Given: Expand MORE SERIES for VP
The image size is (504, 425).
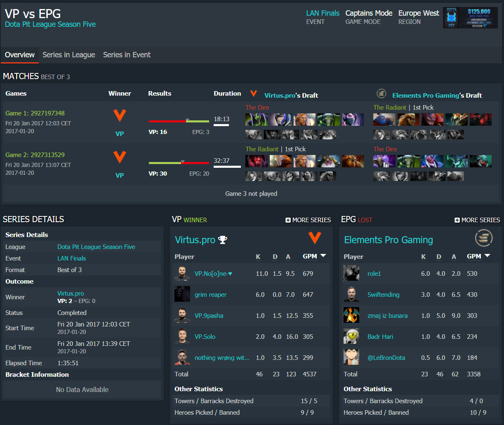Looking at the screenshot, I should [x=308, y=220].
